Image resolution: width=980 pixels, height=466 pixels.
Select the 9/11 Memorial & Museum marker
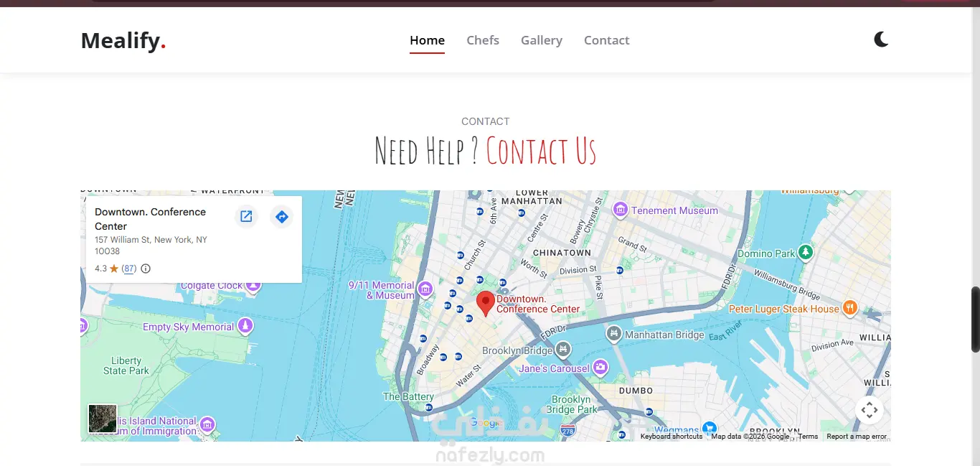coord(425,289)
